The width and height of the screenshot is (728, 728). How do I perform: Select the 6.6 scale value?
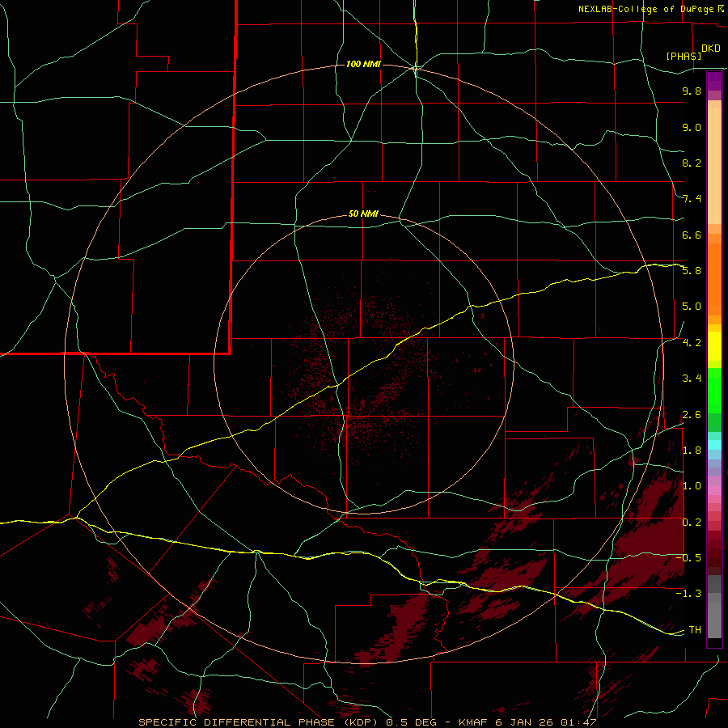692,235
